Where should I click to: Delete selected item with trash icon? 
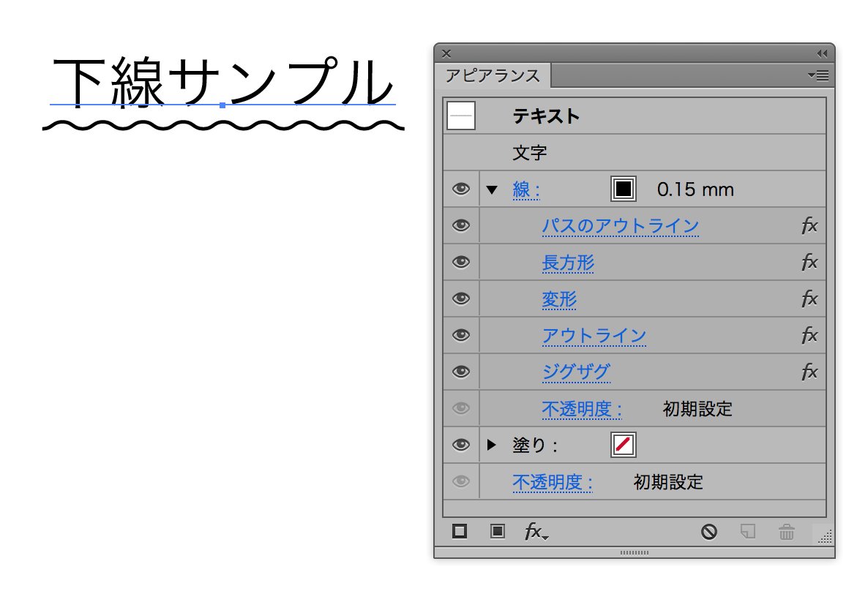(x=787, y=532)
